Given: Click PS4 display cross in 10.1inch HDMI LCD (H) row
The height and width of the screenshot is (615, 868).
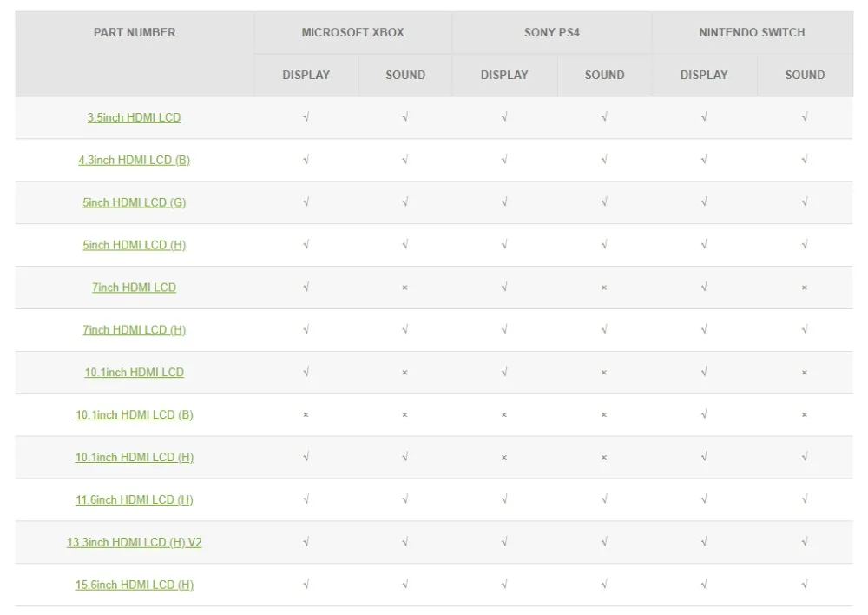Looking at the screenshot, I should coord(503,458).
